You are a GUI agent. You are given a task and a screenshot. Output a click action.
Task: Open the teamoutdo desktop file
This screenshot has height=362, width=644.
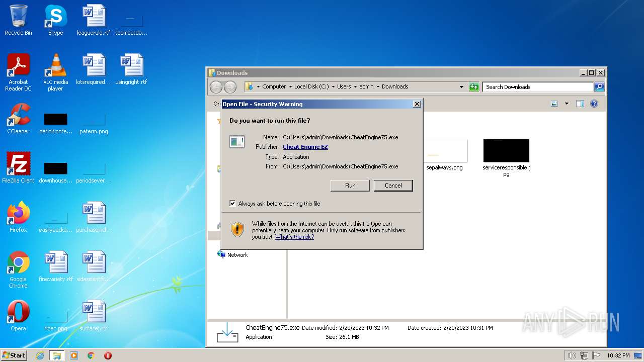(x=131, y=25)
